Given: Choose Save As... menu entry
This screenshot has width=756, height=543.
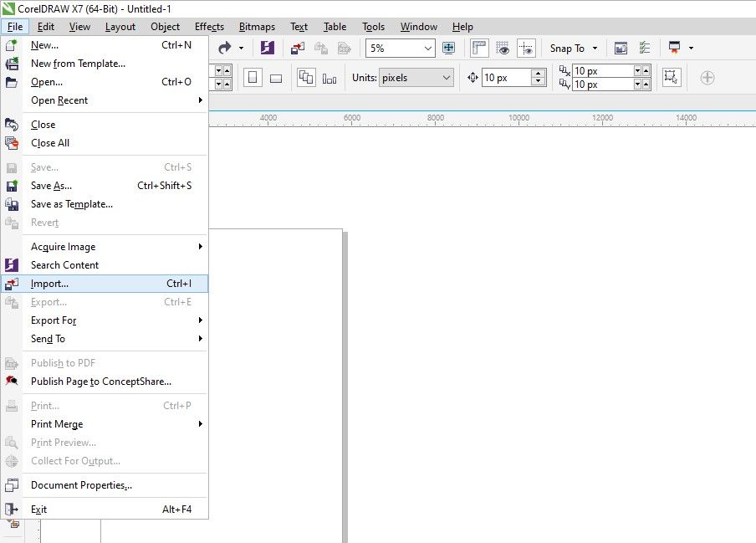Looking at the screenshot, I should pos(105,186).
